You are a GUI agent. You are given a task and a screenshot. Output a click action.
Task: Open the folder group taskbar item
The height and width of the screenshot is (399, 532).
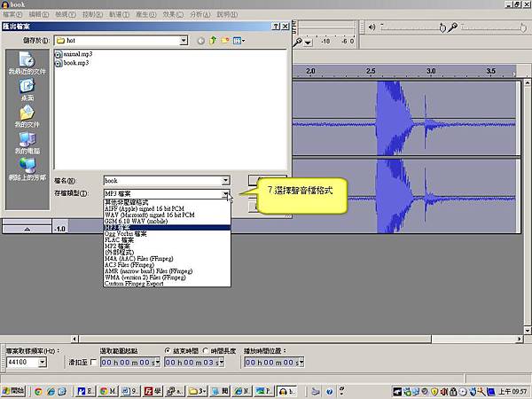pos(197,391)
